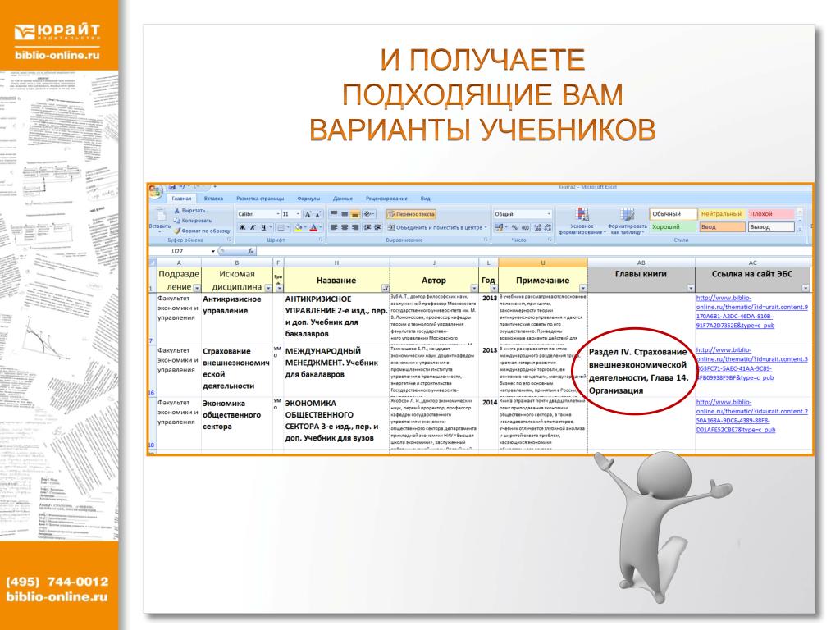Image resolution: width=840 pixels, height=630 pixels.
Task: Click the fx insert function button
Action: click(x=250, y=251)
